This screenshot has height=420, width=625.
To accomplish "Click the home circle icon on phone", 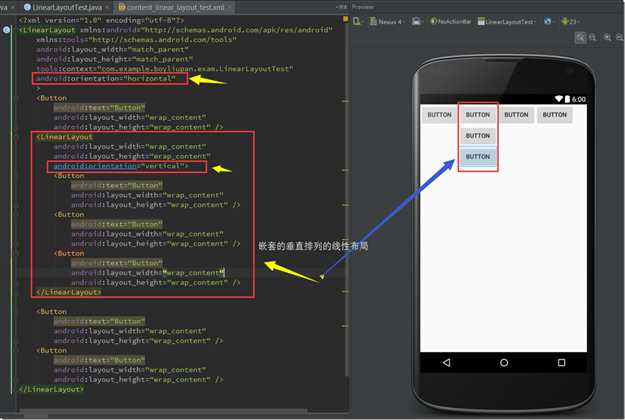I will 504,363.
